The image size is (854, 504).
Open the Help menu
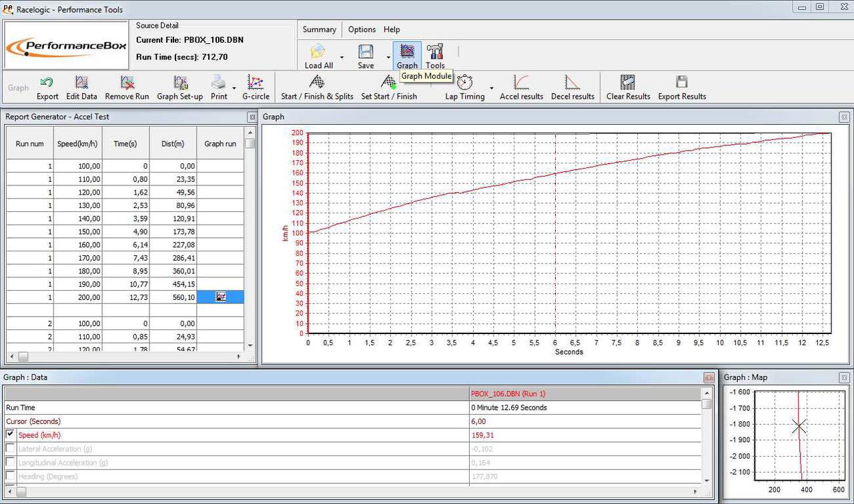tap(392, 29)
